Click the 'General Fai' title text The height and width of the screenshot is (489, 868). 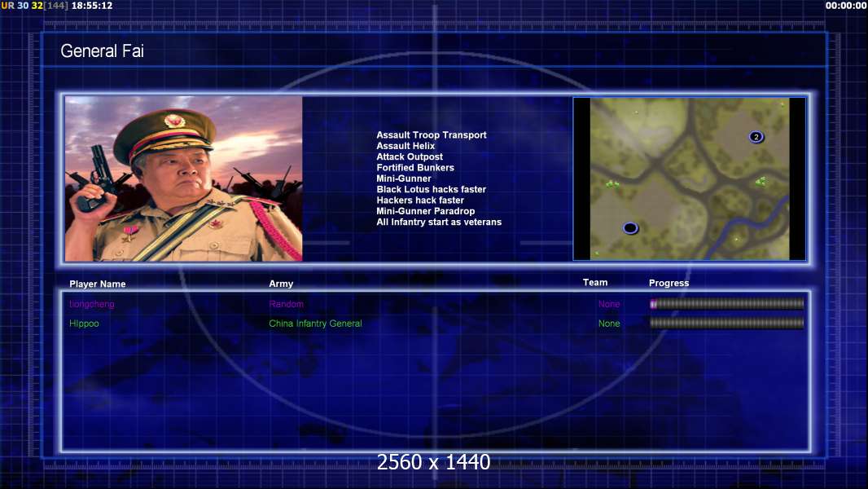point(103,51)
